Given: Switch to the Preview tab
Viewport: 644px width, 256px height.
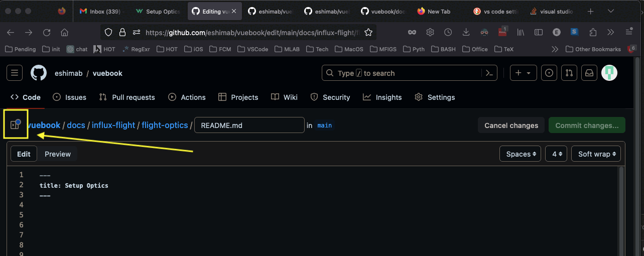Looking at the screenshot, I should tap(58, 154).
